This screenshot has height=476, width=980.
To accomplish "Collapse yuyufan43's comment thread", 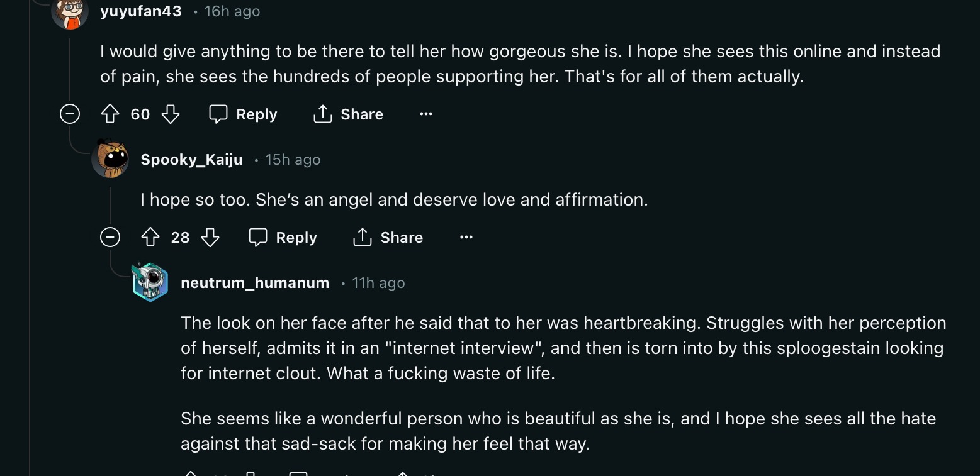I will (70, 114).
